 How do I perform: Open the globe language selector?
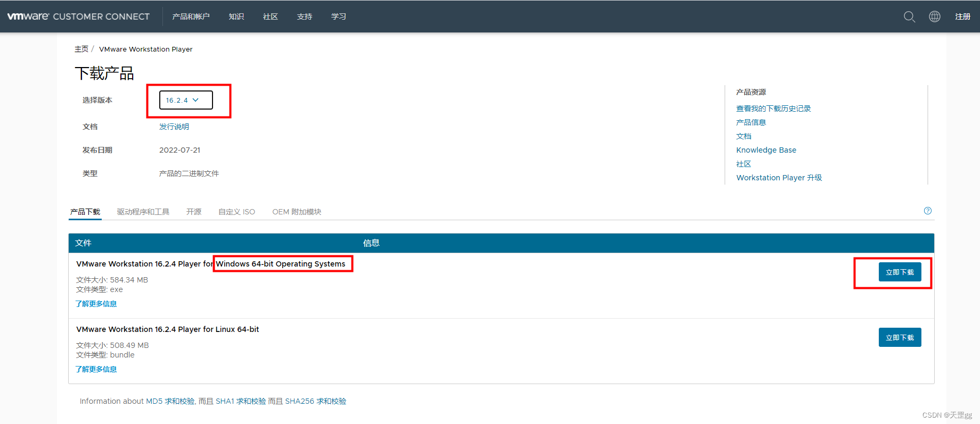pos(935,16)
